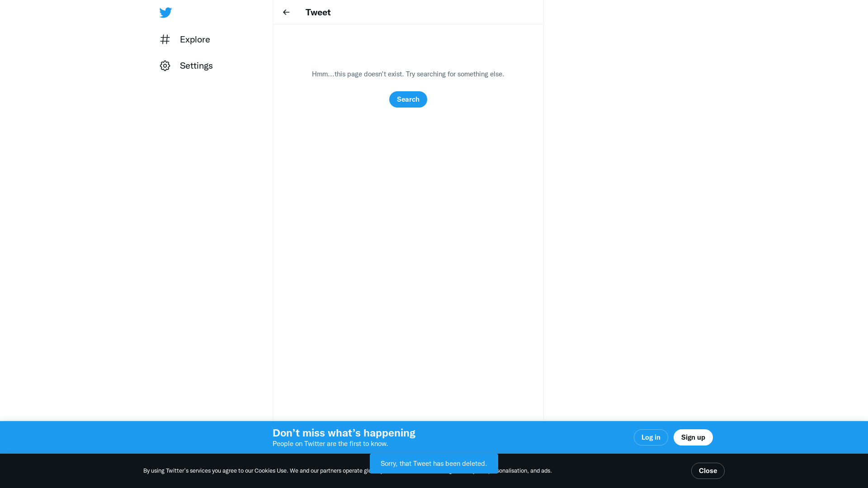Go back using the left arrow
The image size is (868, 488).
coord(286,12)
